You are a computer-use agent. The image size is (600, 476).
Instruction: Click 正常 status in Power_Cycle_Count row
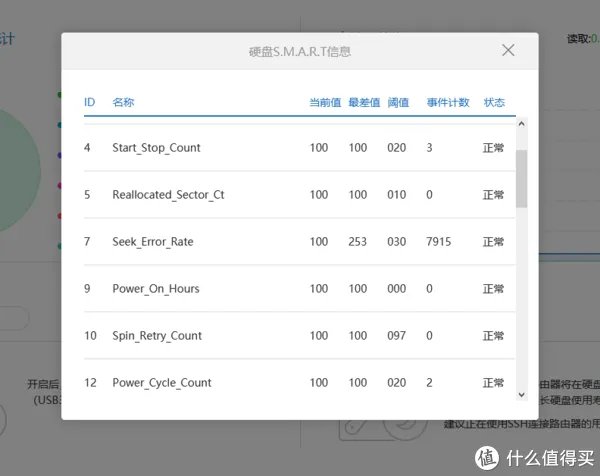(x=493, y=383)
